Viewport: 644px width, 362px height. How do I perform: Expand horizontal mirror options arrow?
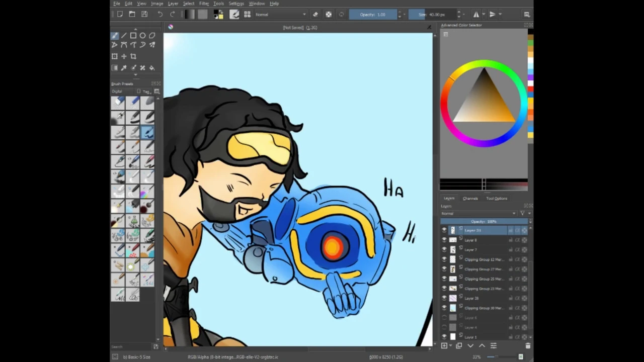click(x=484, y=15)
